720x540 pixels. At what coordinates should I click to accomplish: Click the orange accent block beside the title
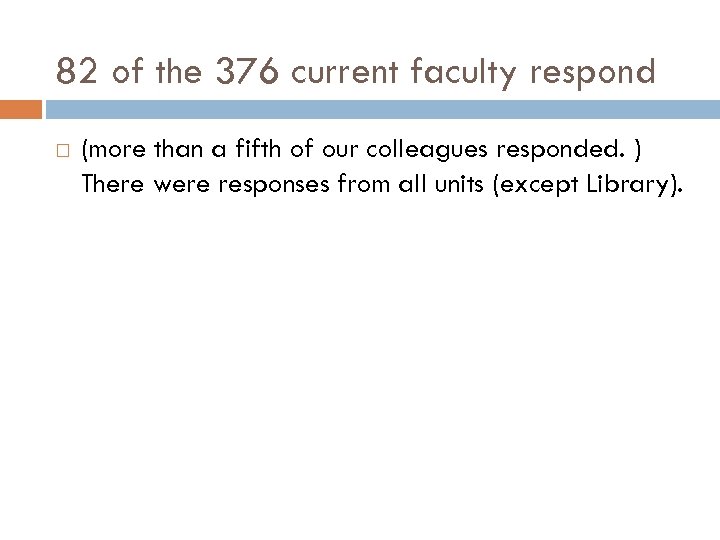tap(21, 109)
